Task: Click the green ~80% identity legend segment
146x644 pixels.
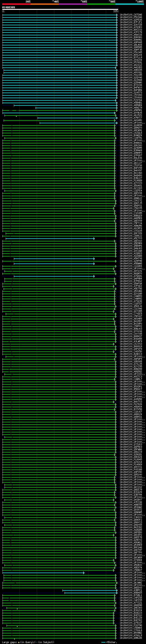Action: 101,4
